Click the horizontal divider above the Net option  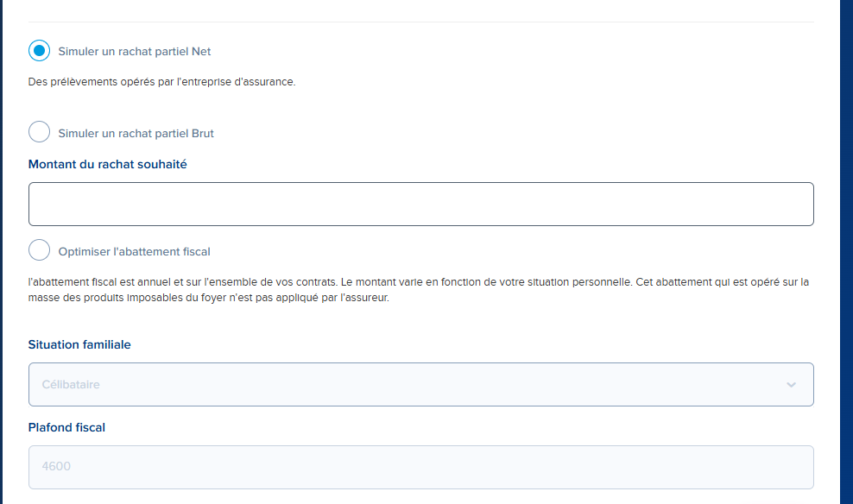tap(421, 22)
